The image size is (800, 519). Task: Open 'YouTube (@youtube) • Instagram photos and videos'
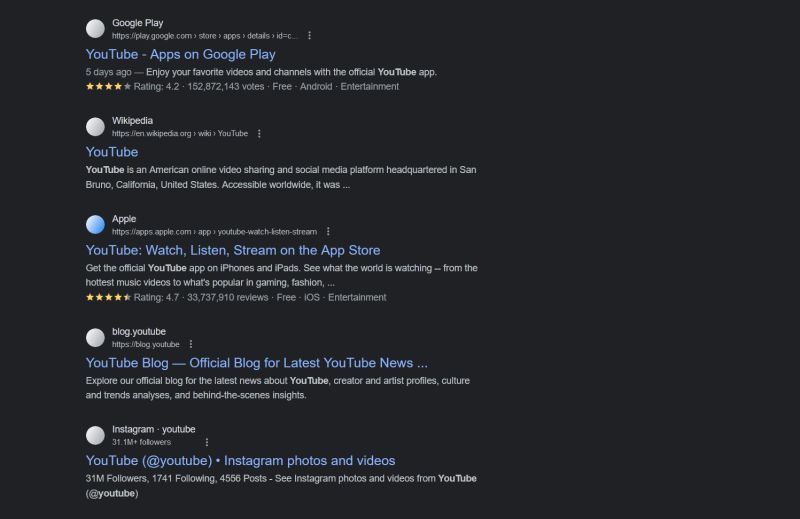(240, 461)
